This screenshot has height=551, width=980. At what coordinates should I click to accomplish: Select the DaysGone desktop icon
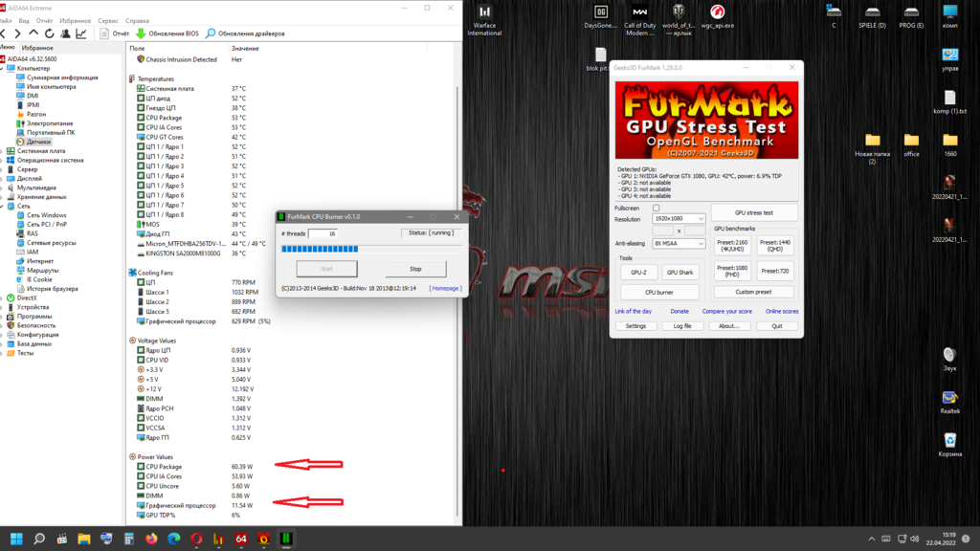tap(601, 17)
